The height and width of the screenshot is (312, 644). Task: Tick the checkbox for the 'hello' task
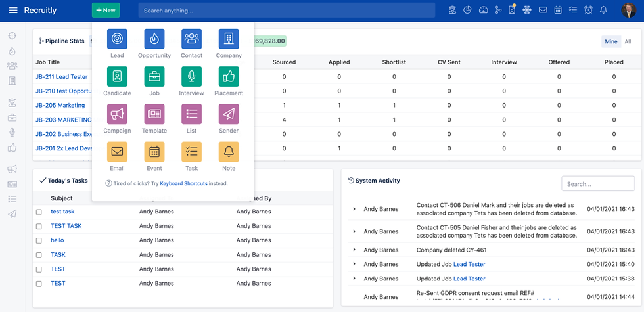39,241
